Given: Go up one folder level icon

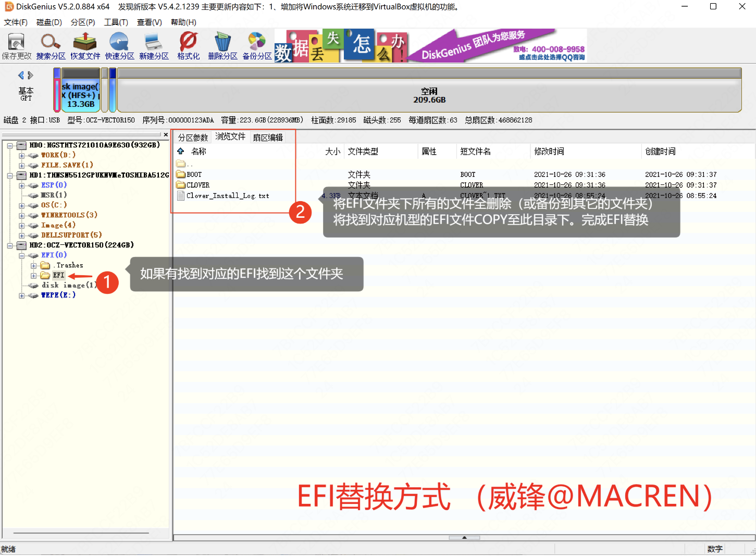Looking at the screenshot, I should [x=181, y=151].
